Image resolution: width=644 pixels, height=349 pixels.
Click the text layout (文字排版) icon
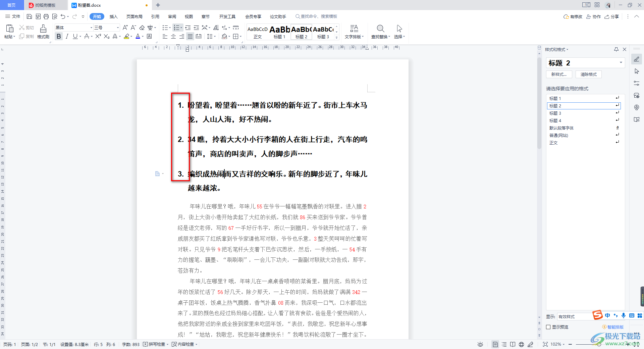point(354,28)
